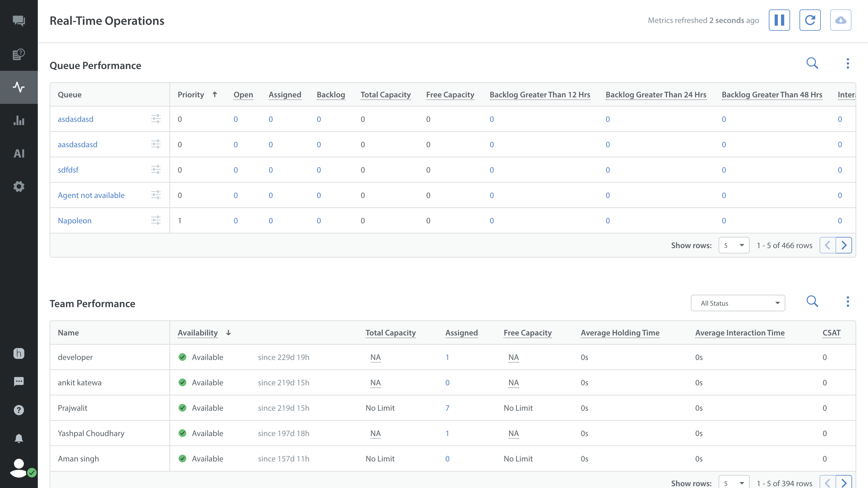Open settings sliders for Napoleon queue
The image size is (868, 488).
(156, 221)
